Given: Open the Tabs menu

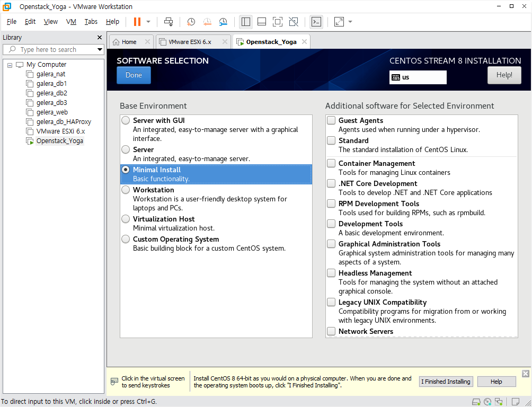Looking at the screenshot, I should (91, 22).
